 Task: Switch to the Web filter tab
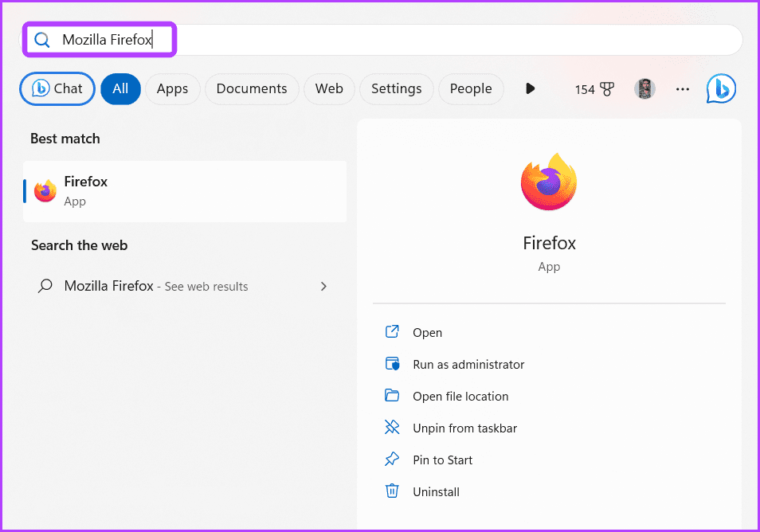[329, 88]
